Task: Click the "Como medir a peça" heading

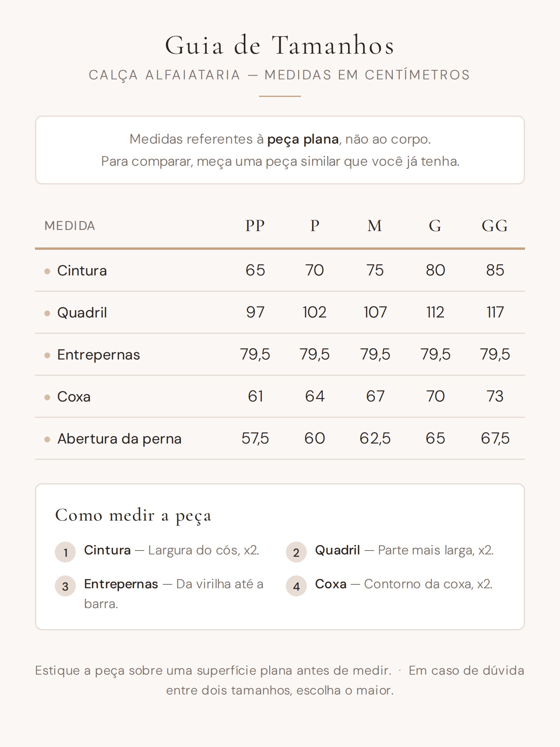Action: click(133, 516)
